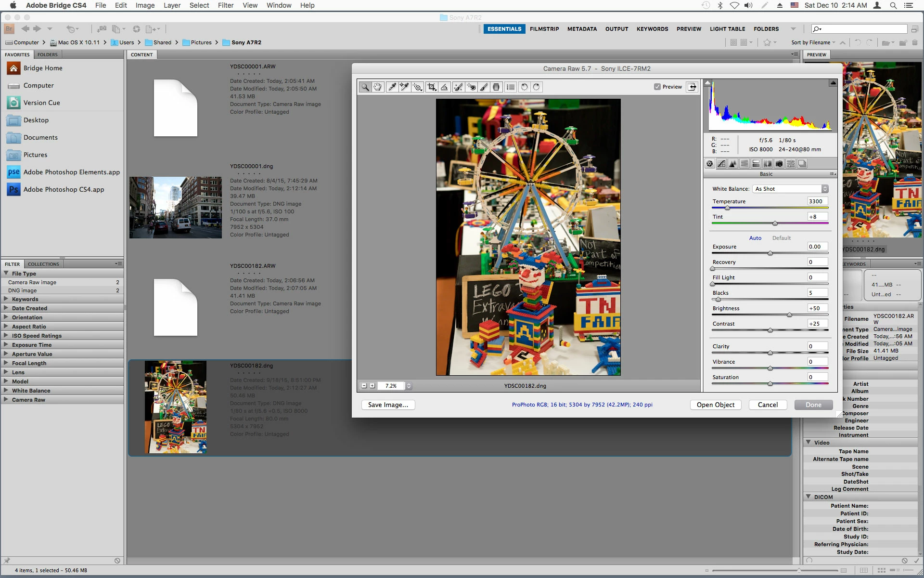Open the White Balance dropdown

[x=790, y=189]
